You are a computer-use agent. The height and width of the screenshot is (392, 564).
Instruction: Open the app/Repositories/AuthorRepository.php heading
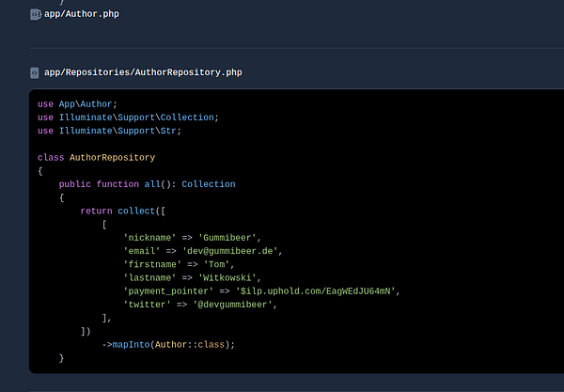pyautogui.click(x=143, y=72)
